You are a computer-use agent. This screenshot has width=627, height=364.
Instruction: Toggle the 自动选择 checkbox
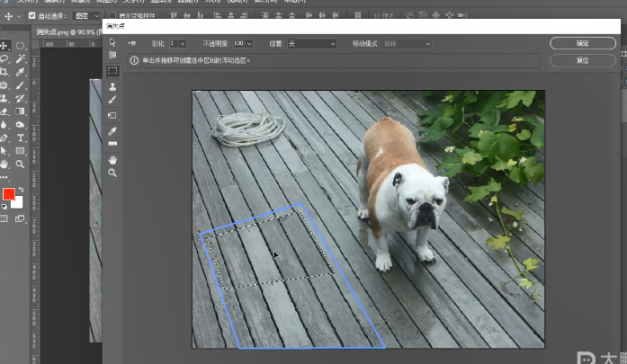pyautogui.click(x=33, y=15)
